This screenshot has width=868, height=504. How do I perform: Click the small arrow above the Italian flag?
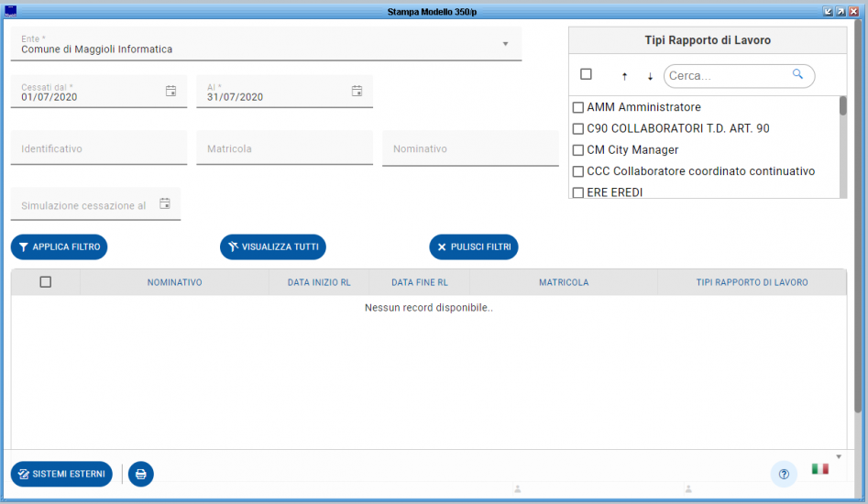(x=839, y=457)
